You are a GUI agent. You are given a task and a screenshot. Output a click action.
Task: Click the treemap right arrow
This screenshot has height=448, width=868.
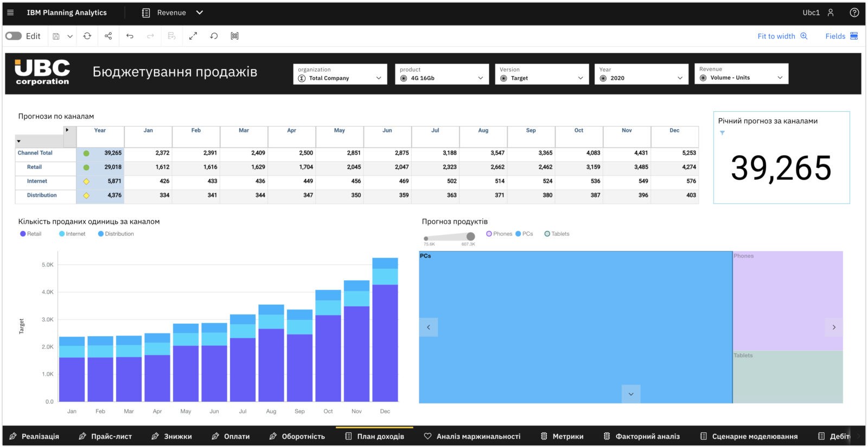tap(834, 327)
